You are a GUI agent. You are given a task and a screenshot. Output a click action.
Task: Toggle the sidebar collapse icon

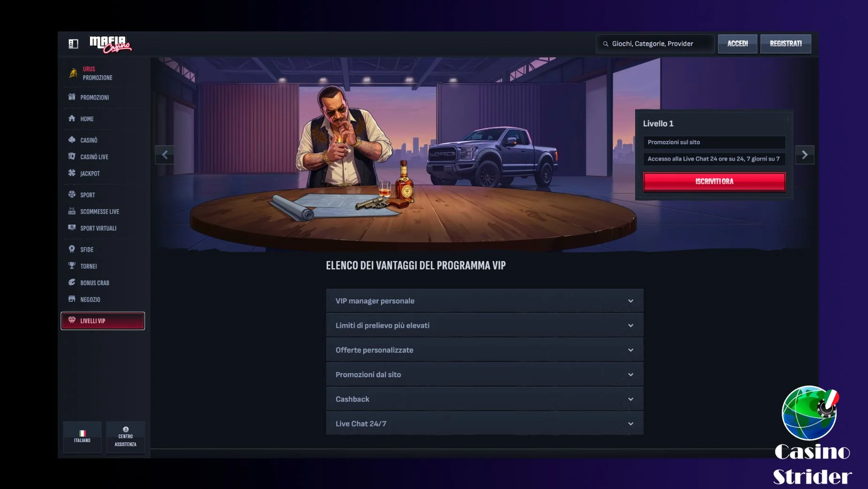coord(73,44)
